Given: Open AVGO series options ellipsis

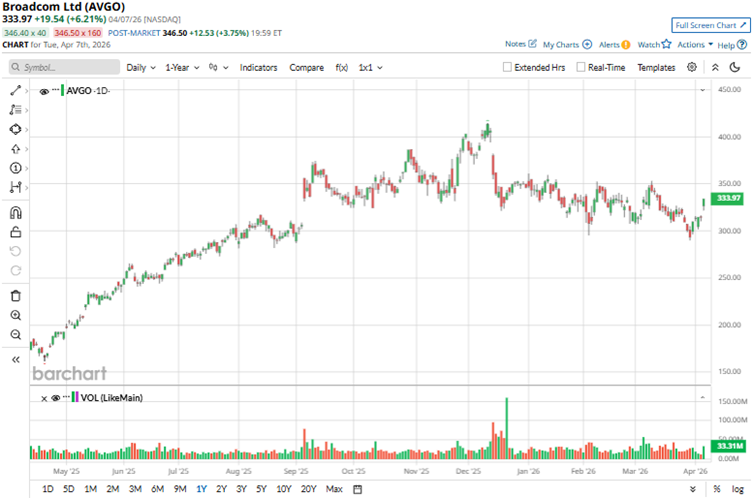Looking at the screenshot, I should click(x=56, y=90).
